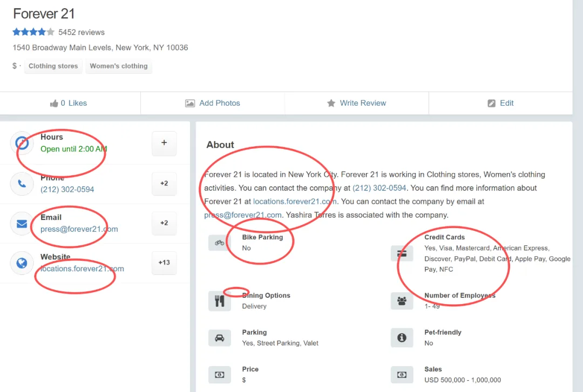Click the Bike Parking label
The height and width of the screenshot is (392, 583).
(x=262, y=237)
